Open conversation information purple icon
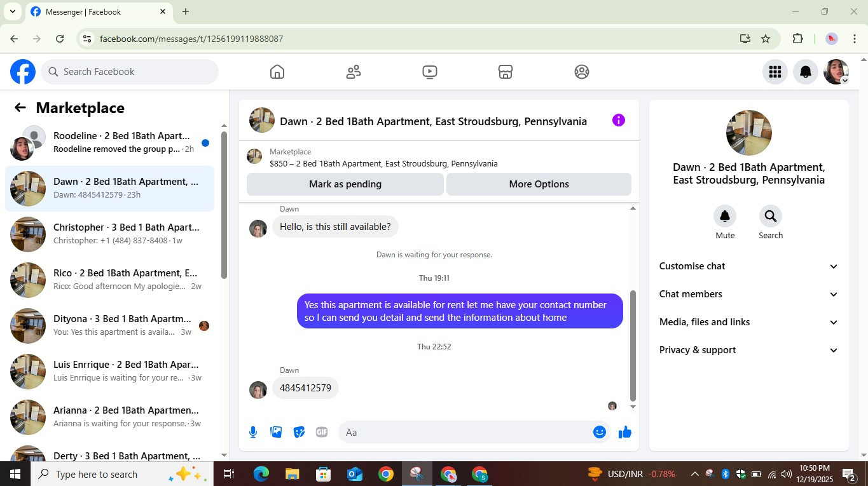868x486 pixels. [x=618, y=120]
